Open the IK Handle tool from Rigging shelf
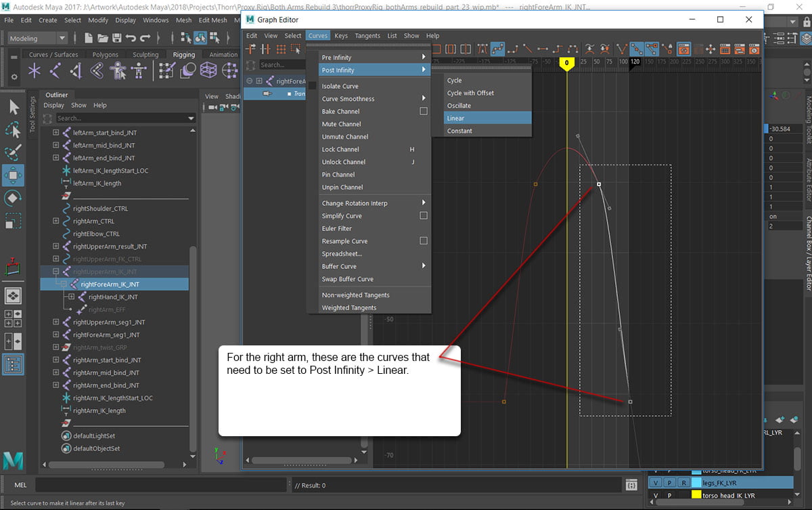Image resolution: width=812 pixels, height=510 pixels. click(x=55, y=70)
